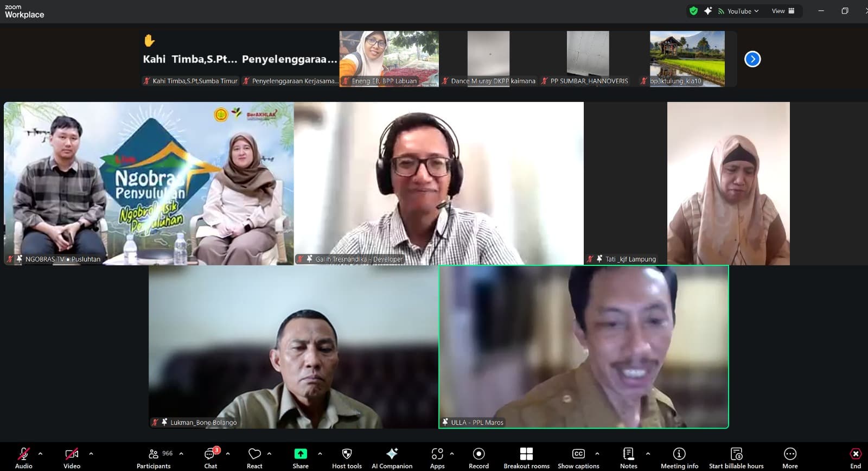Unmute microphone with the Audio button
Viewport: 868px width, 471px height.
23,457
